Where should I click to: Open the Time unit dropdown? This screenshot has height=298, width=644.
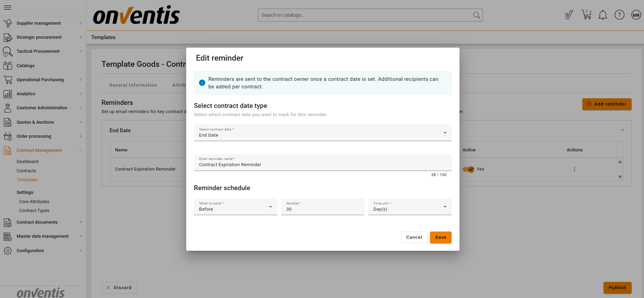click(x=409, y=207)
